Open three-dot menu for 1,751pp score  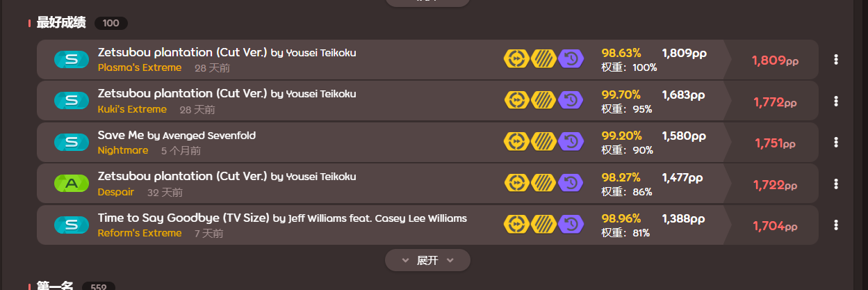coord(836,143)
